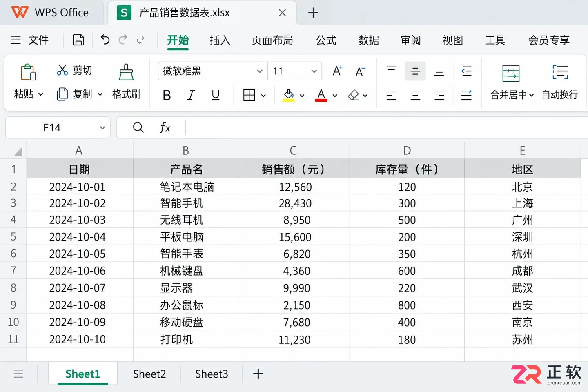
Task: Open the fx insert function
Action: point(165,128)
